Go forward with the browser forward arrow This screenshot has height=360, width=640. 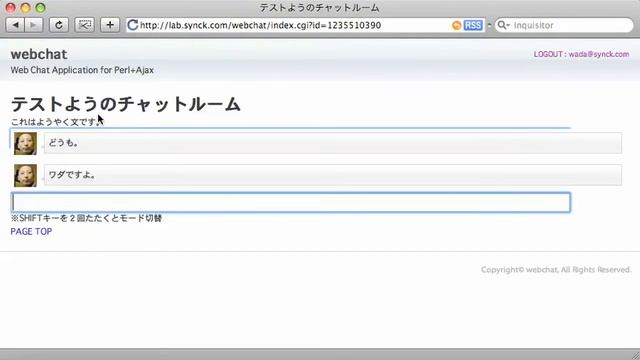click(x=33, y=25)
